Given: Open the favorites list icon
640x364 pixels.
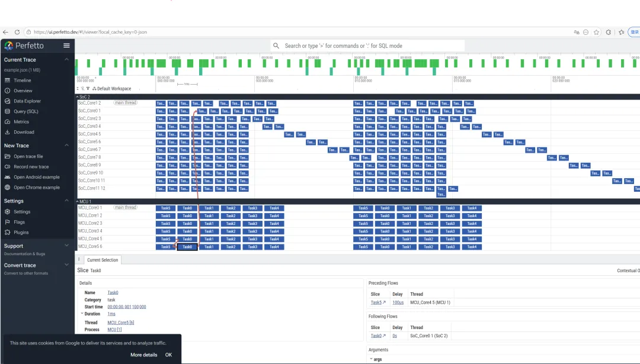Looking at the screenshot, I should click(x=621, y=32).
